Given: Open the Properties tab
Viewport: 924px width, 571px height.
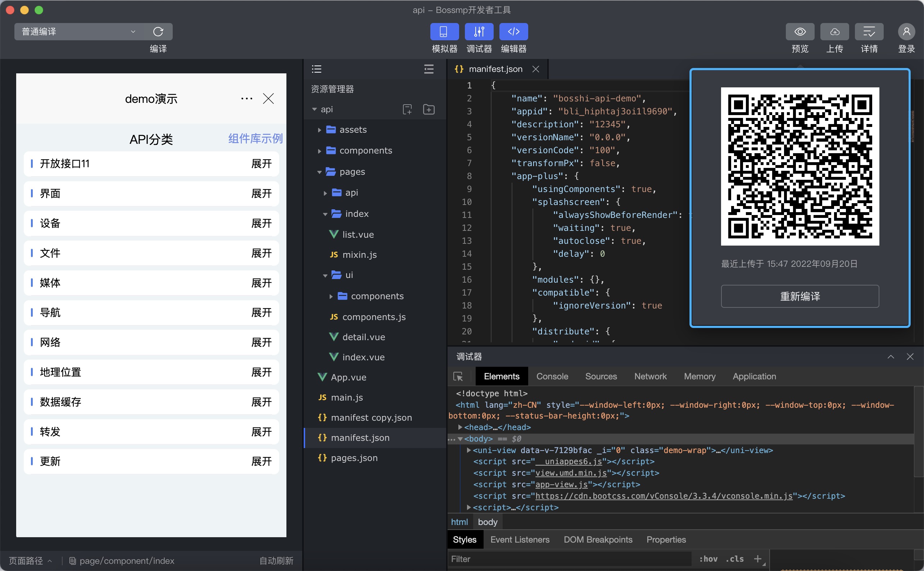Looking at the screenshot, I should click(666, 539).
